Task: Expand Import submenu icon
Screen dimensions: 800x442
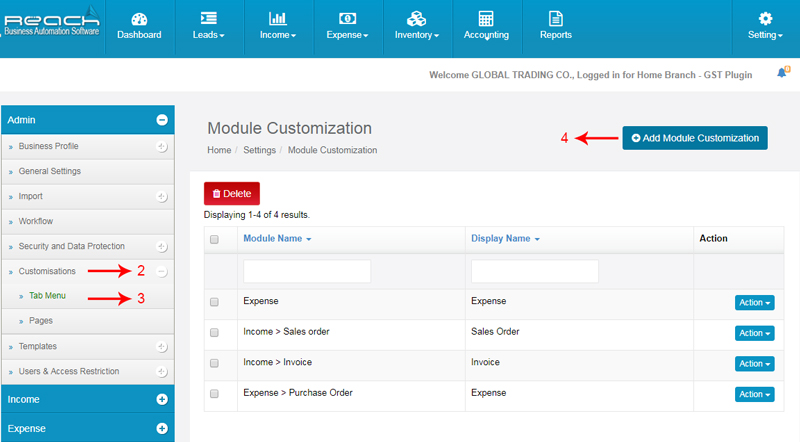Action: 161,197
